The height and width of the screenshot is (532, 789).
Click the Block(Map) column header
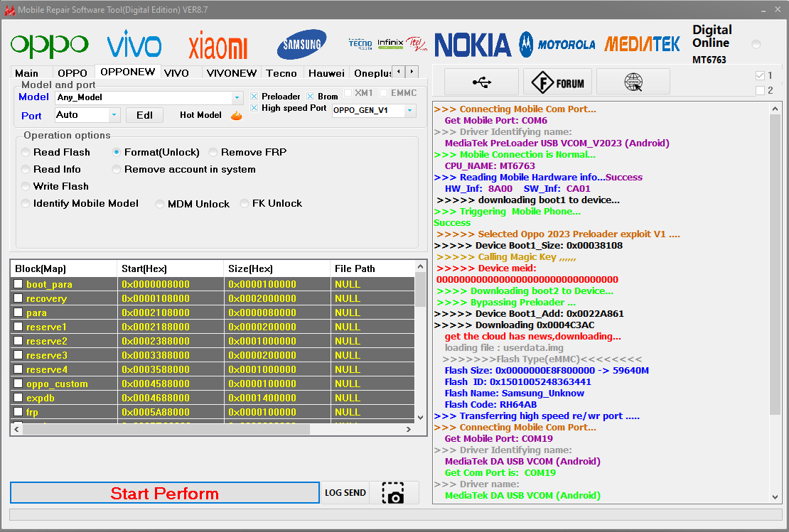tap(64, 268)
